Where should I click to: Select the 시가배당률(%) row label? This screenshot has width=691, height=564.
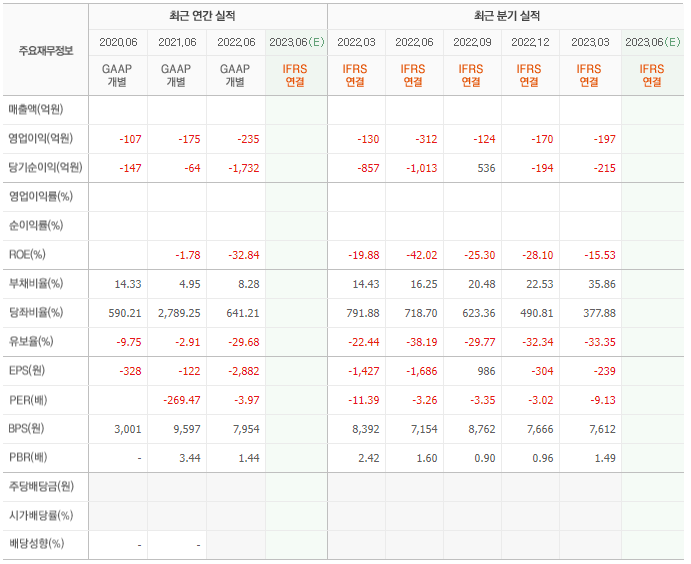pos(41,516)
